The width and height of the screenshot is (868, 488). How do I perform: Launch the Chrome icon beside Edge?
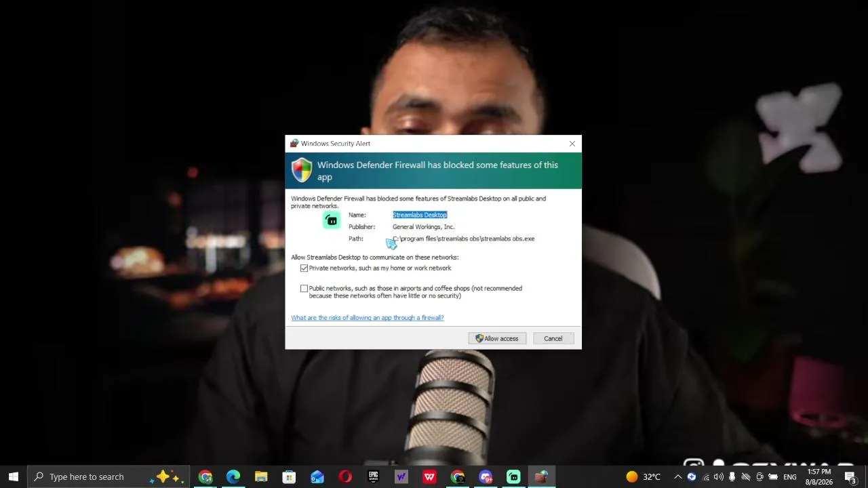(x=205, y=476)
